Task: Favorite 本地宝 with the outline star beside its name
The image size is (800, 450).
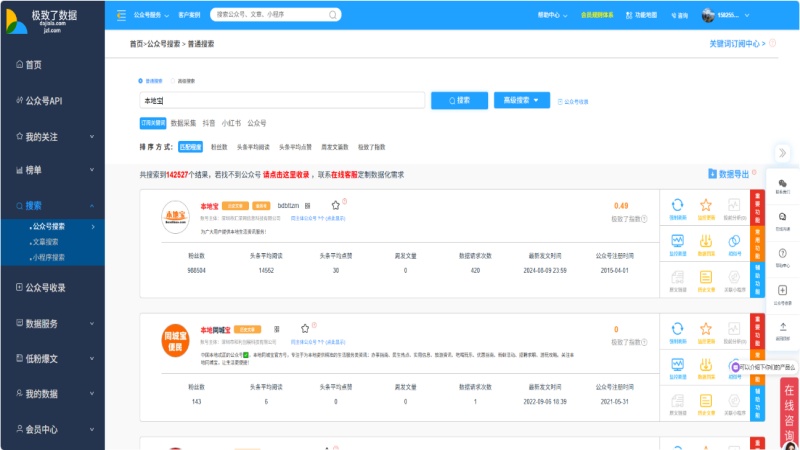Action: (x=335, y=205)
